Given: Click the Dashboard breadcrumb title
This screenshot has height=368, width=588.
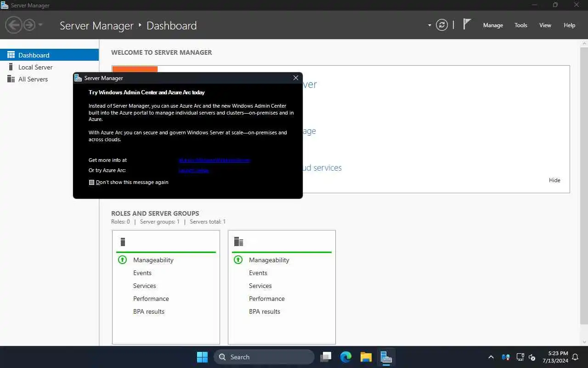Looking at the screenshot, I should point(171,26).
